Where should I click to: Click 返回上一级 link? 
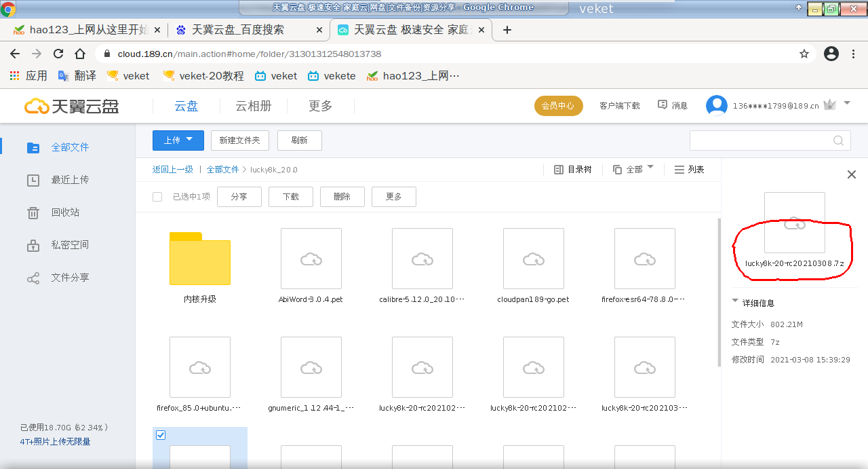tap(173, 170)
